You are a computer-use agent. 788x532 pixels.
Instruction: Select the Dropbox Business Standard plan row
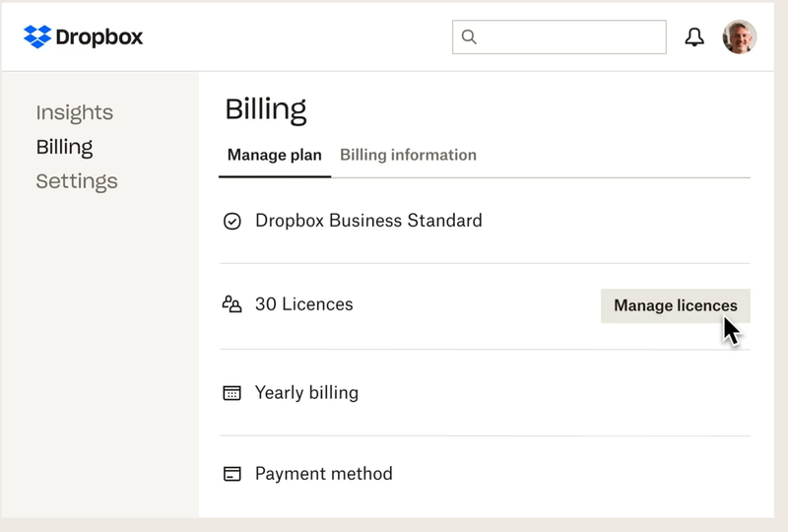(x=368, y=221)
